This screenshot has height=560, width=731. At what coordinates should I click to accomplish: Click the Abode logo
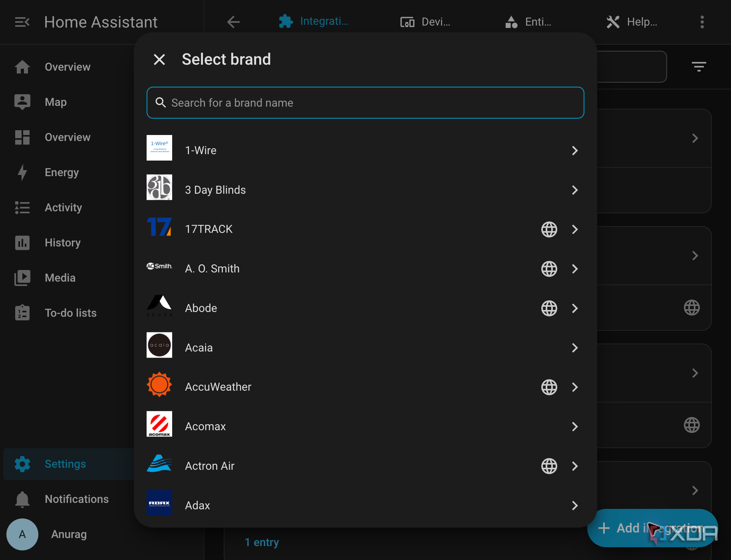159,306
